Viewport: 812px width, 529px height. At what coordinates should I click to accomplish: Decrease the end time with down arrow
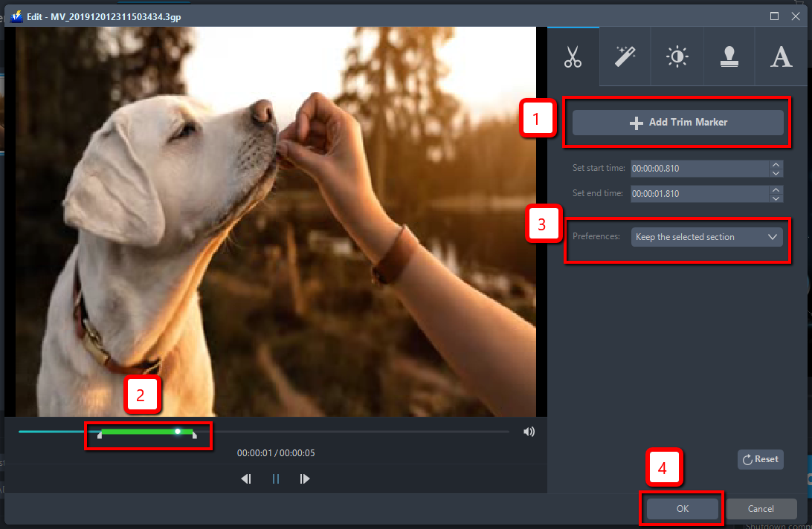tap(776, 198)
